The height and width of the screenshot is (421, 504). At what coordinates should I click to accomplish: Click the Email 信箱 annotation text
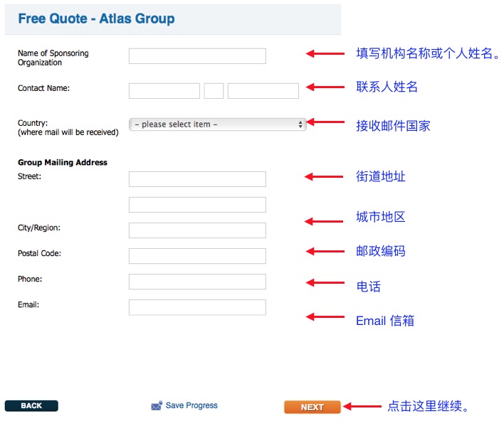point(384,321)
